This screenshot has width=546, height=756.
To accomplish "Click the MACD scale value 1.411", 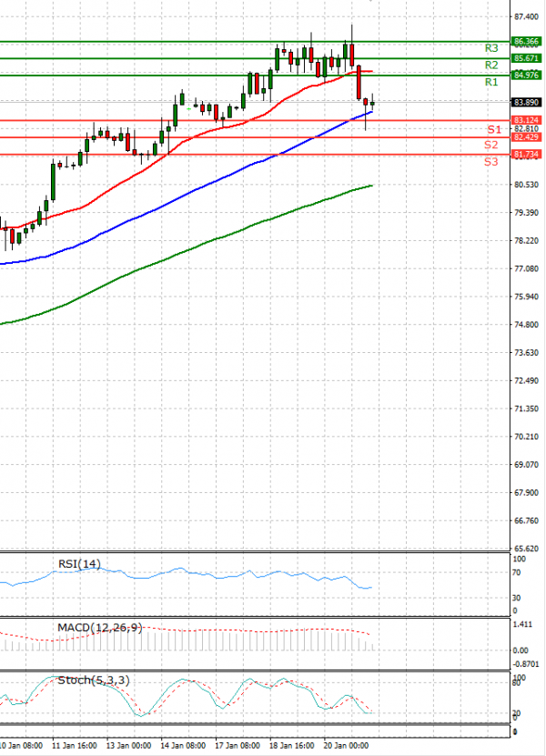I will pyautogui.click(x=523, y=624).
